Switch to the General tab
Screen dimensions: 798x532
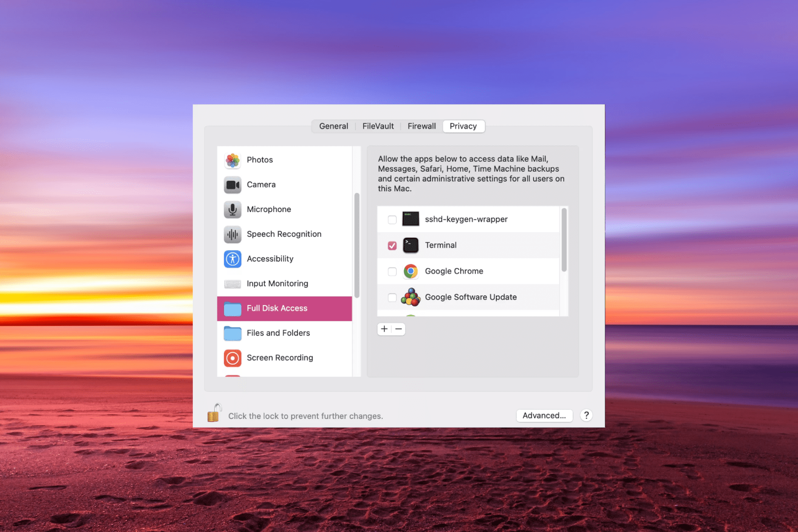[332, 126]
